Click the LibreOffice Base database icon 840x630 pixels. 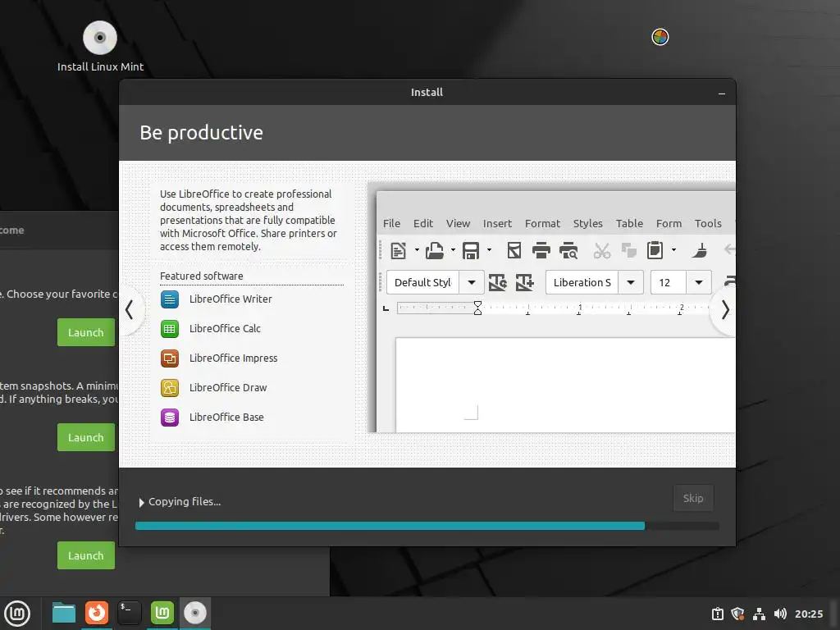(170, 417)
